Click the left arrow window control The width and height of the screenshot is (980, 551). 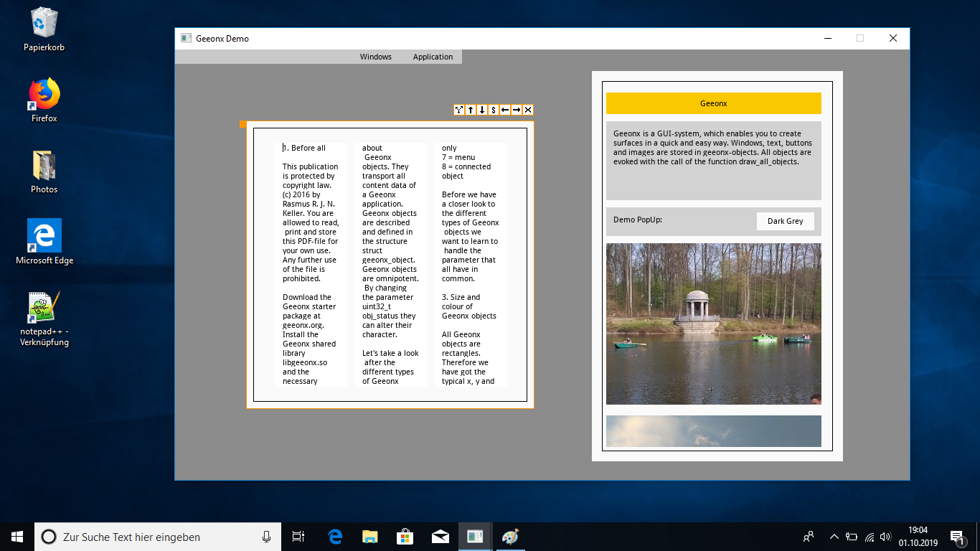505,110
